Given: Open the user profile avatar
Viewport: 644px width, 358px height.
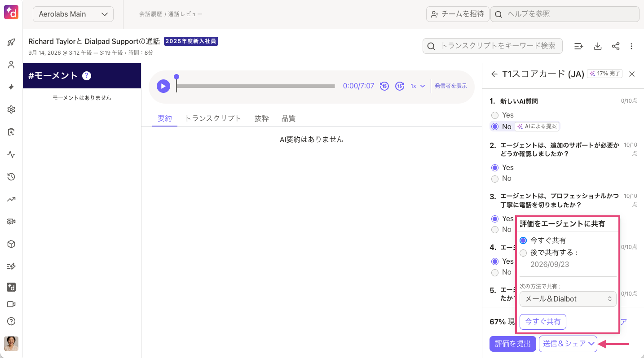Looking at the screenshot, I should coord(11,344).
